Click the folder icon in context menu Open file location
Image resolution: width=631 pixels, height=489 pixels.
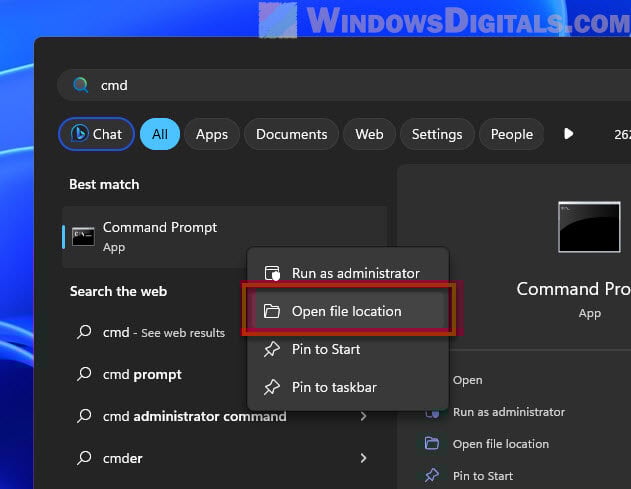[x=272, y=311]
